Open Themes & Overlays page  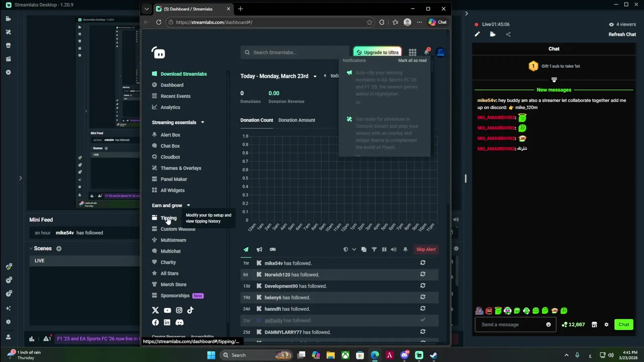(181, 168)
